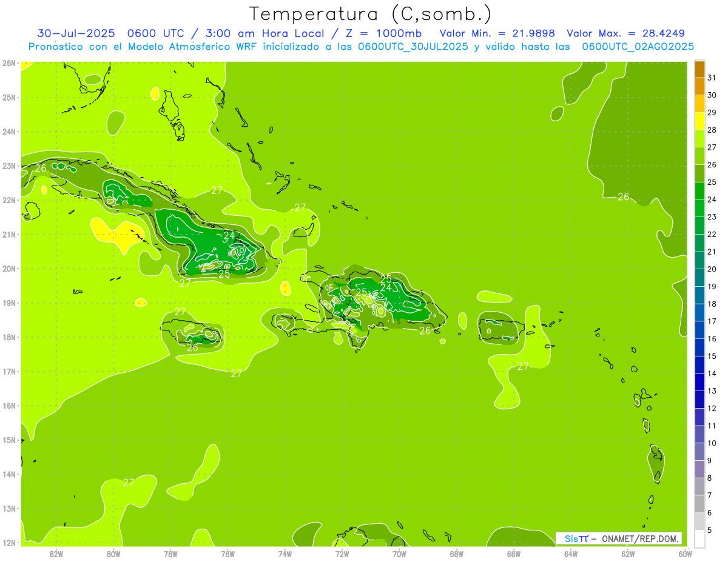This screenshot has width=728, height=562.
Task: Click the '20N' latitude axis label
Action: coord(8,269)
